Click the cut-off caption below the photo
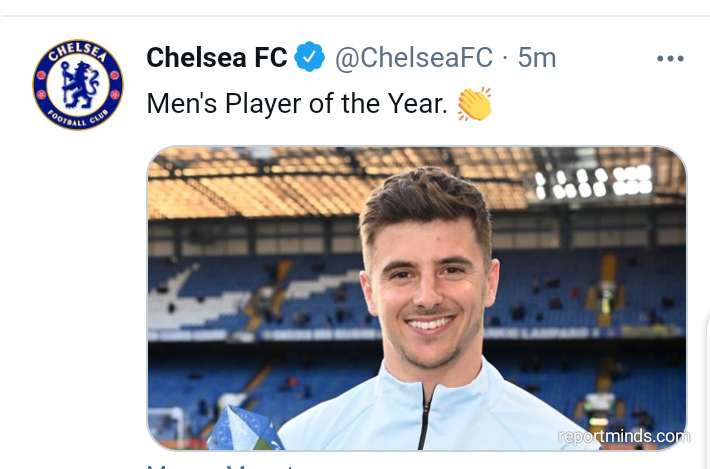This screenshot has width=710, height=469. pos(220,465)
